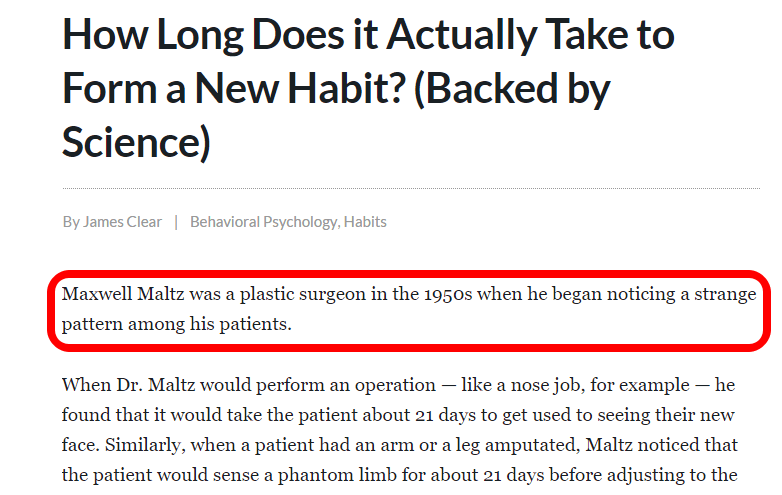Click the dotted divider line under the title
Viewport: 782px width, 495px height.
pyautogui.click(x=411, y=188)
